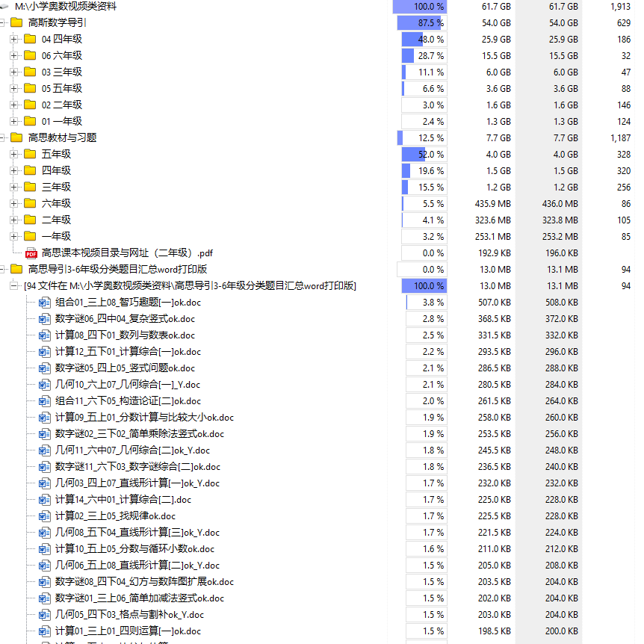Screen dimensions: 644x644
Task: Click the folder icon for 高斯数学导引
Action: click(x=16, y=22)
